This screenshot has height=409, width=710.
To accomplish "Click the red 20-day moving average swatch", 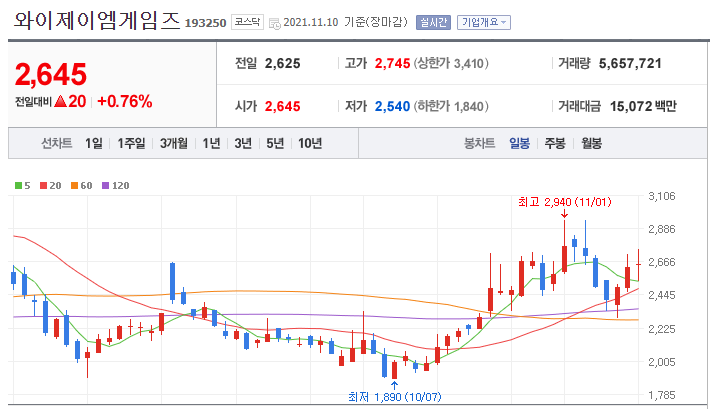I will [x=43, y=186].
